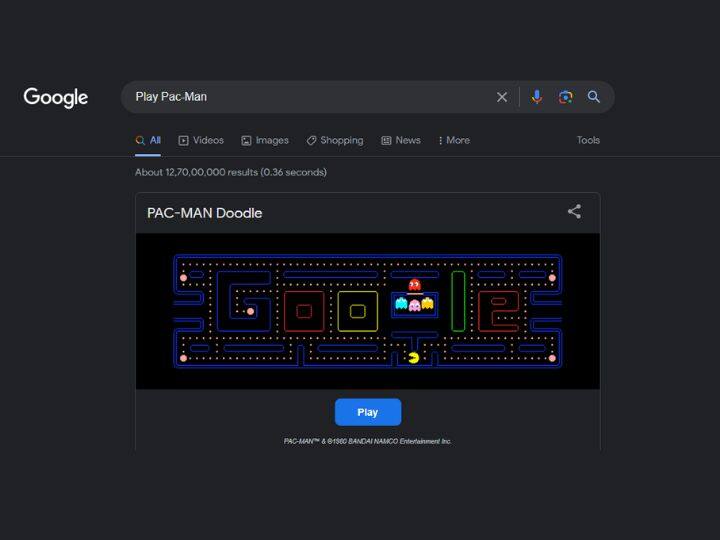This screenshot has height=540, width=720.
Task: Click the results count text
Action: [231, 172]
